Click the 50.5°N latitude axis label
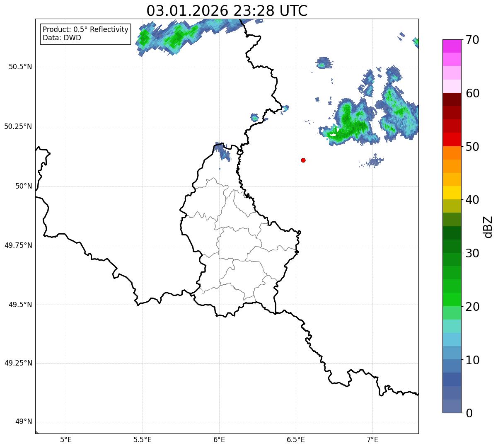498x448 pixels. (x=20, y=67)
